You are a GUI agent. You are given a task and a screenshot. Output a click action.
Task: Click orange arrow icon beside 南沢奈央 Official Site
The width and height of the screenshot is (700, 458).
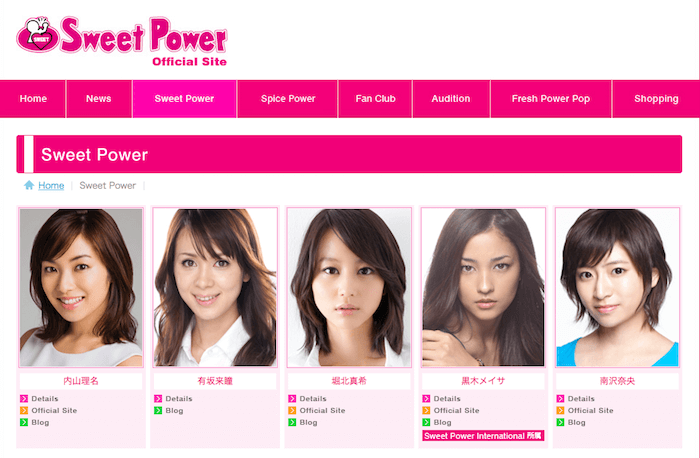click(560, 410)
